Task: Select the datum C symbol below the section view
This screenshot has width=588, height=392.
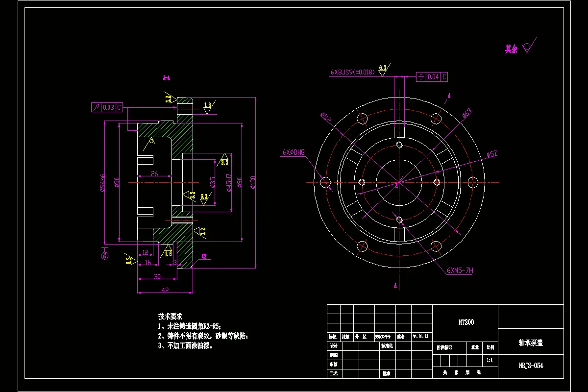Action: (x=104, y=255)
